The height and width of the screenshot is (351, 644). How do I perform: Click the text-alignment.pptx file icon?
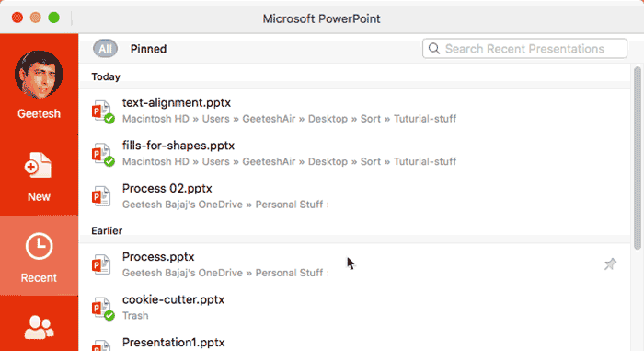[x=103, y=111]
